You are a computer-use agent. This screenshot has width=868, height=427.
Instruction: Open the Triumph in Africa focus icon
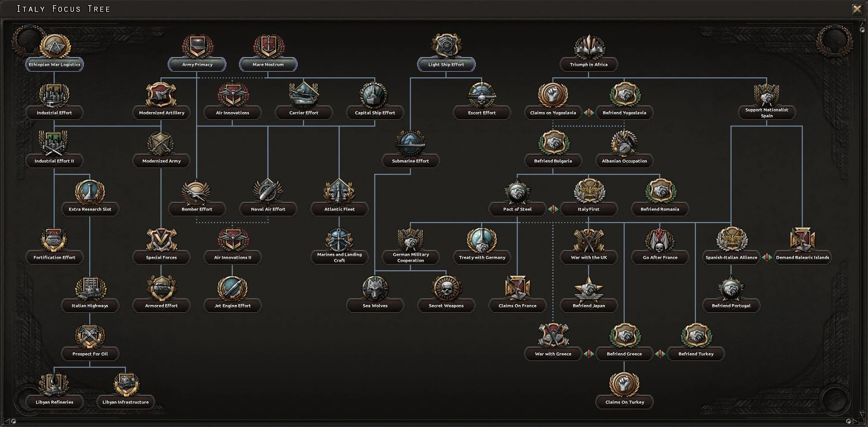tap(589, 47)
